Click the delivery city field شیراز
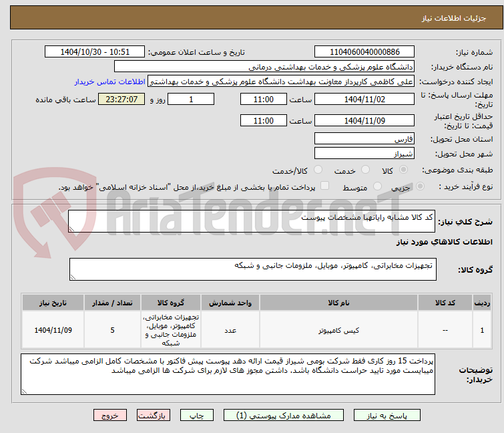The width and height of the screenshot is (504, 433). click(x=364, y=154)
